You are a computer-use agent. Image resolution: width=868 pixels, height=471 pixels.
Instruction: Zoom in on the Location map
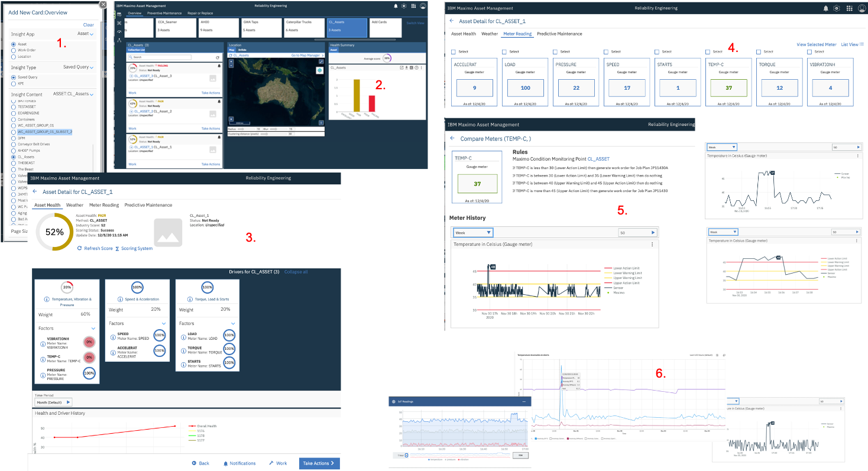tap(231, 61)
